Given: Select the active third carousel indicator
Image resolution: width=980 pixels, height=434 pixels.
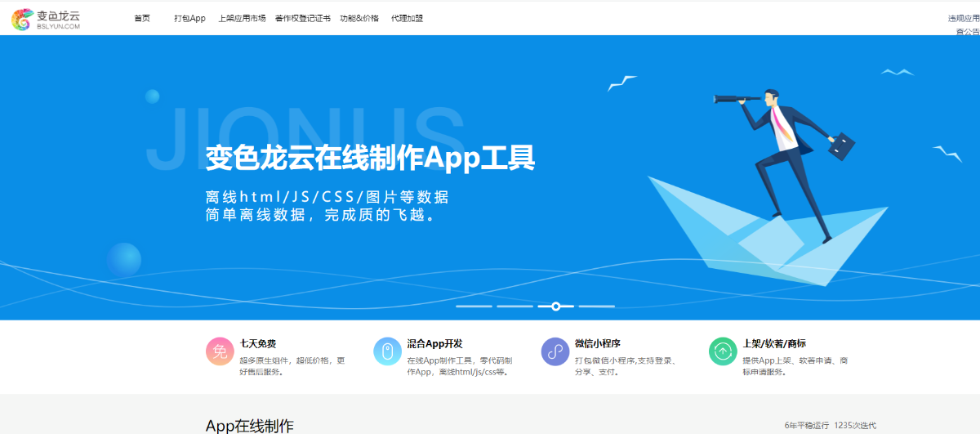Looking at the screenshot, I should coord(555,306).
